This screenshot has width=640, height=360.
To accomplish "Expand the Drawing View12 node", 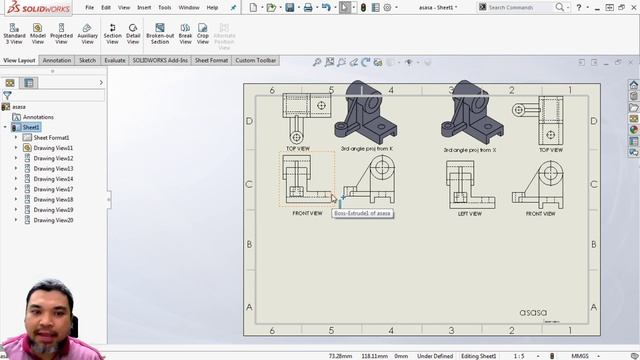I will (x=16, y=158).
